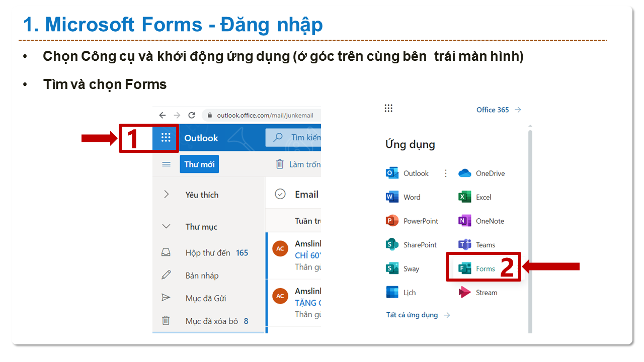
Task: Open the Sway app
Action: (403, 269)
